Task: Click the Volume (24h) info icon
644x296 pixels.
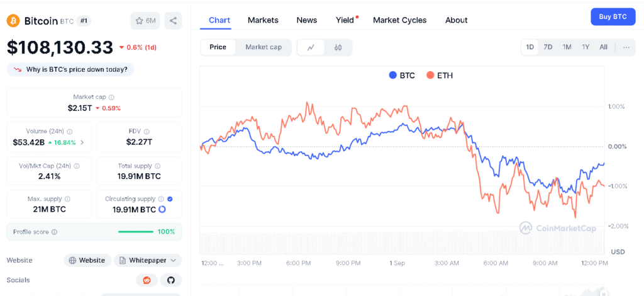Action: [x=69, y=132]
